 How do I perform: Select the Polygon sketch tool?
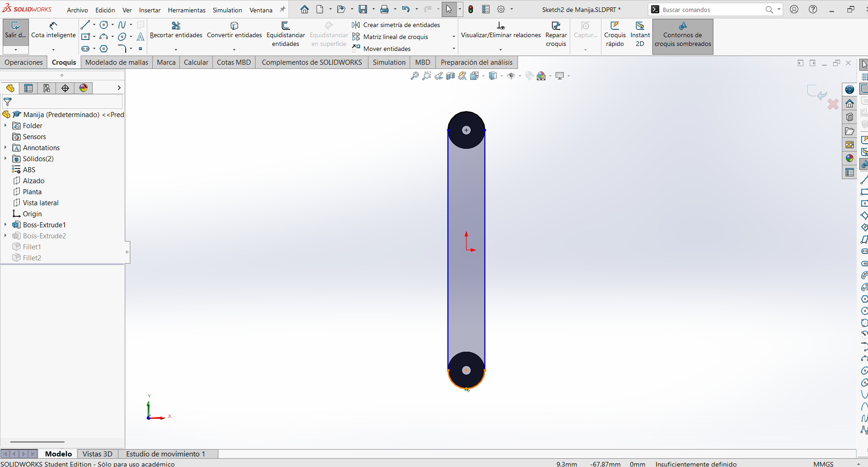click(104, 49)
